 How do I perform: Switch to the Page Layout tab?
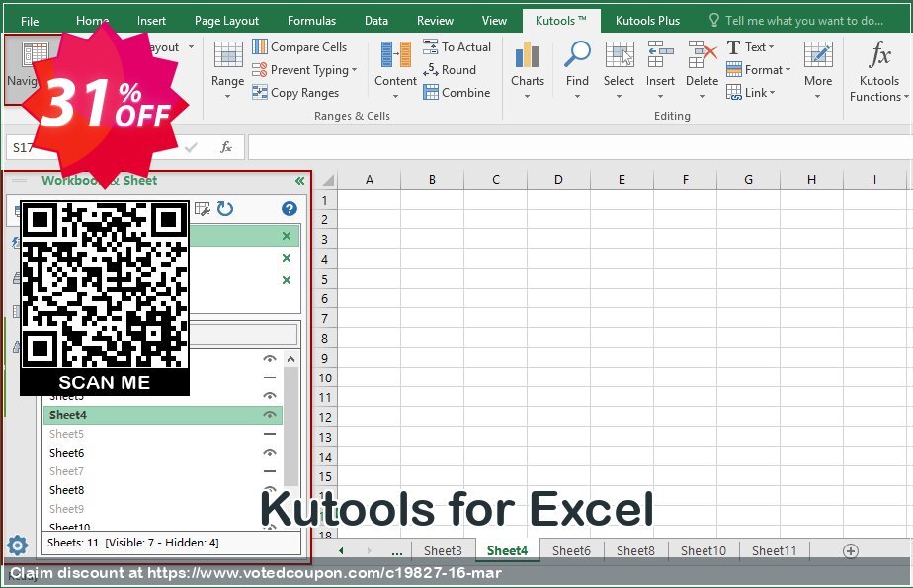(x=226, y=21)
